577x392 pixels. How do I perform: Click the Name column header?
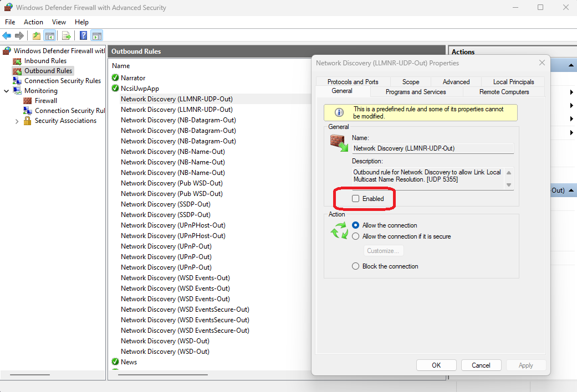coord(121,66)
